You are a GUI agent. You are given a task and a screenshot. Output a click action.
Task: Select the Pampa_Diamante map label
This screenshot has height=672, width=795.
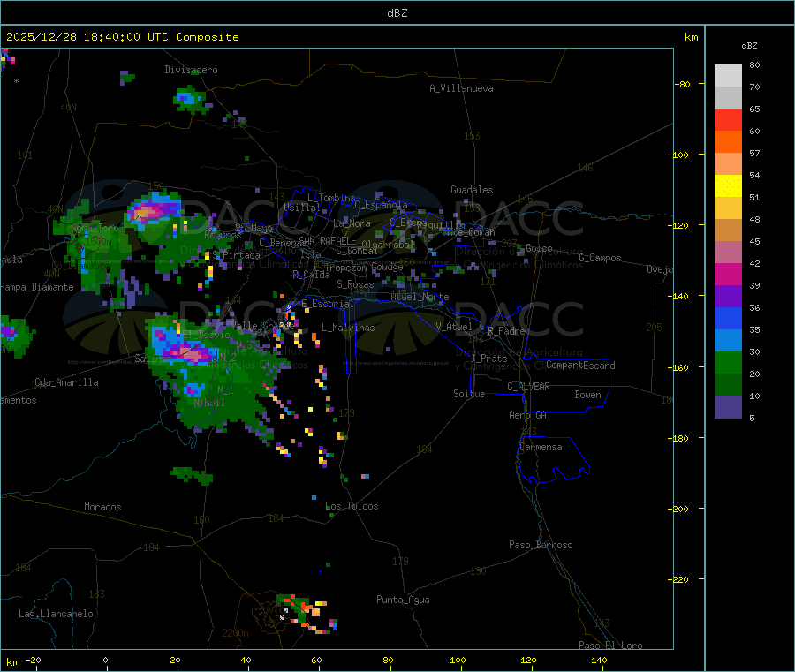[37, 287]
